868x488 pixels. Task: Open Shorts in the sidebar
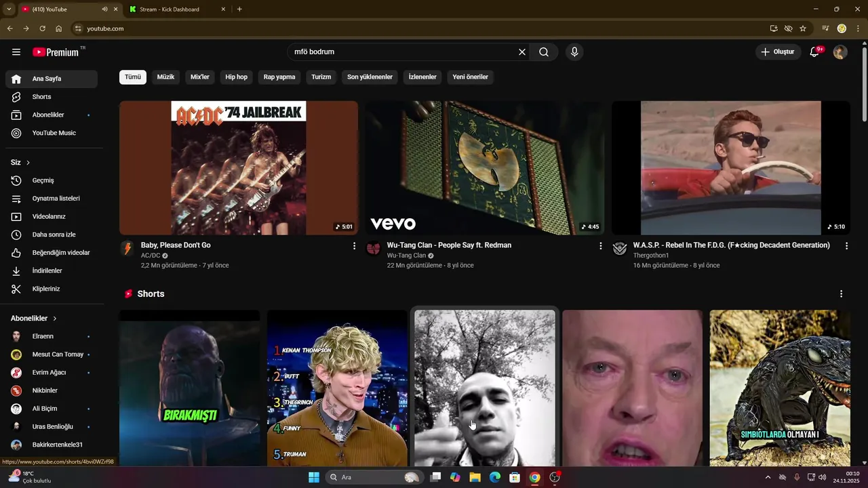(x=52, y=97)
